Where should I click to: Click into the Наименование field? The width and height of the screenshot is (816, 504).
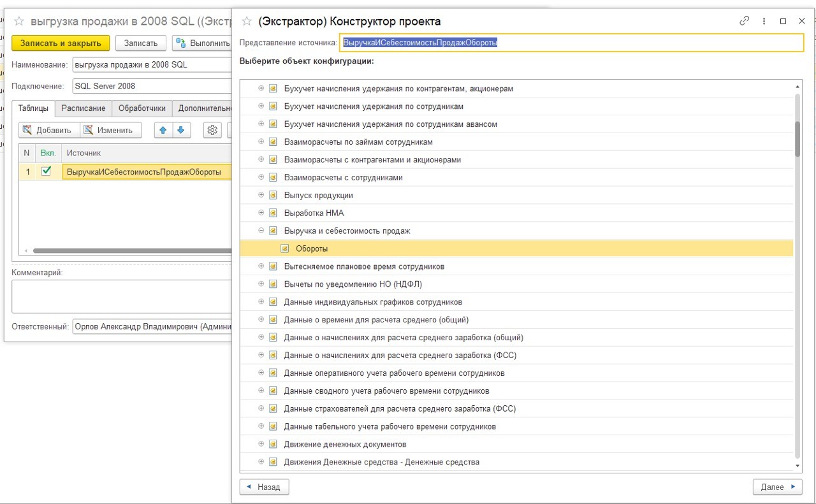(x=152, y=64)
